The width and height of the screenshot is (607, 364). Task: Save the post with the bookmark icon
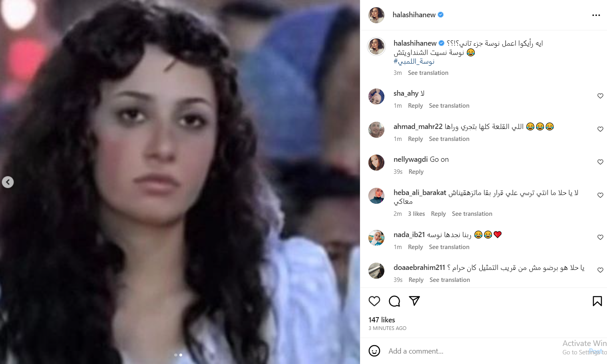tap(597, 301)
